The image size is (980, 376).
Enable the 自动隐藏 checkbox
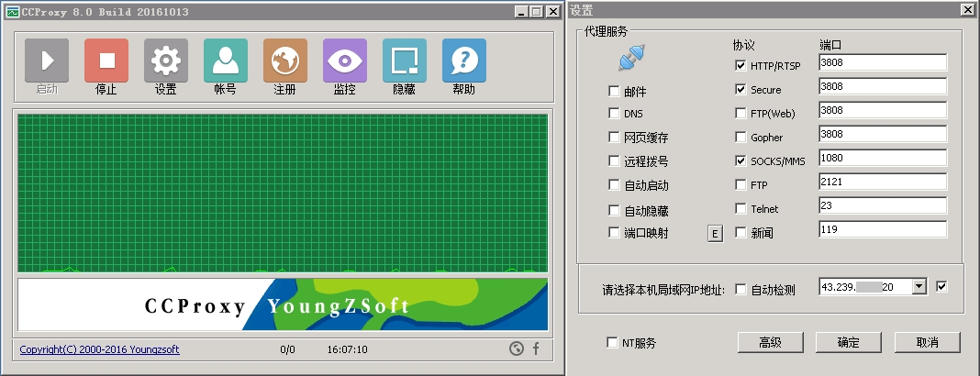[x=614, y=211]
